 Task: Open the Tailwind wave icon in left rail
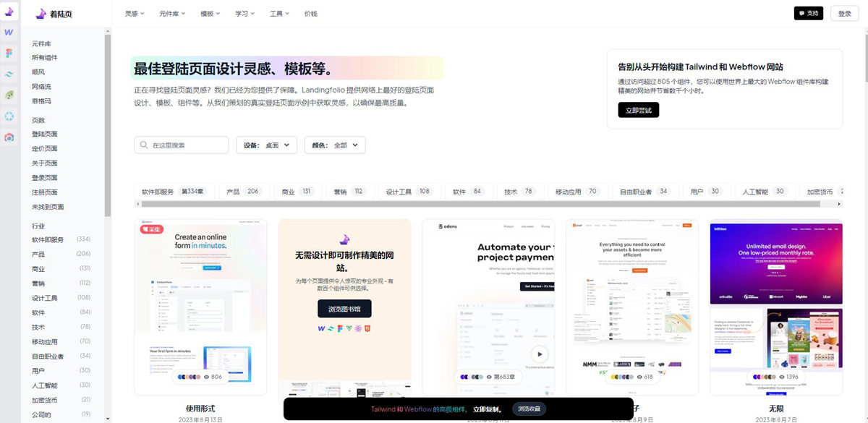click(x=9, y=74)
